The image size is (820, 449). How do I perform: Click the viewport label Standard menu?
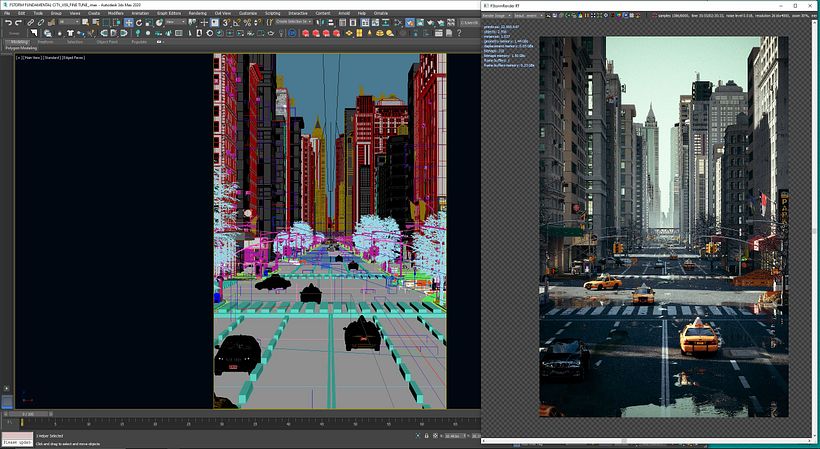(51, 57)
